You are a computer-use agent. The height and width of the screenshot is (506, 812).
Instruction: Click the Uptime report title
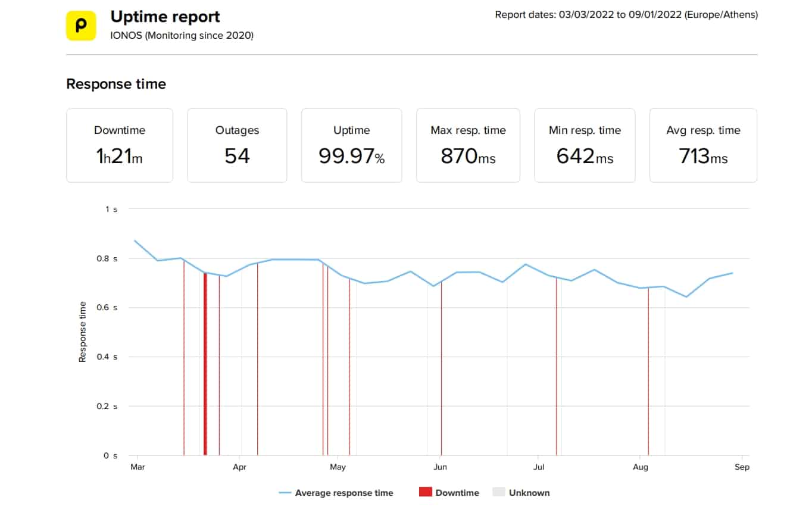coord(165,17)
